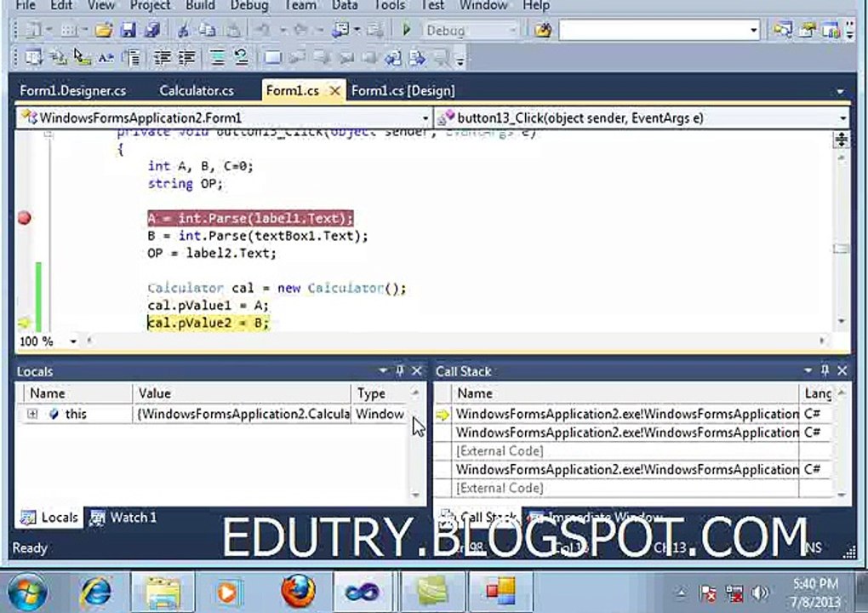The width and height of the screenshot is (868, 613).
Task: Open Firefox from the taskbar
Action: point(298,592)
